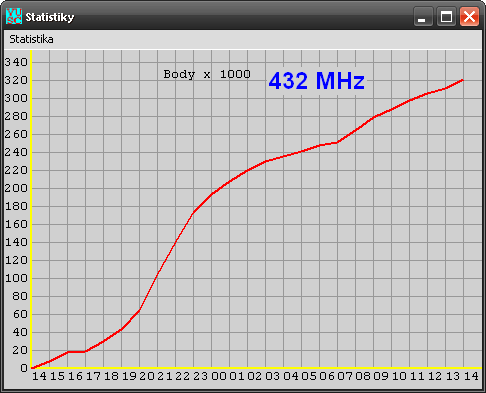Click the 100 value on the vertical axis
Image resolution: width=486 pixels, height=393 pixels.
coord(16,278)
